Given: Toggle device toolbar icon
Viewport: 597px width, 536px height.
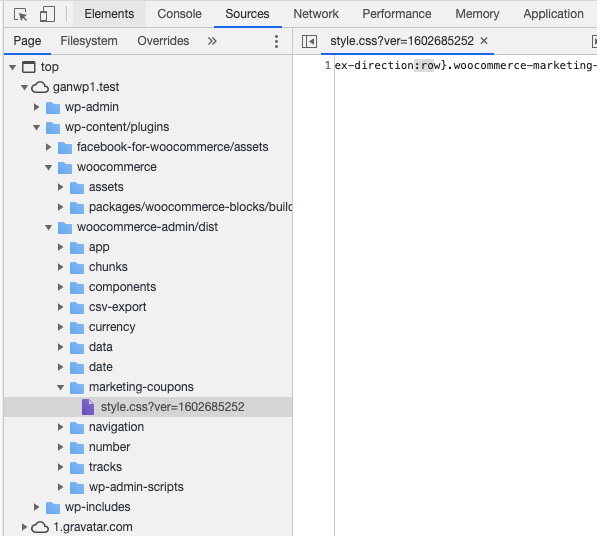Looking at the screenshot, I should click(47, 14).
